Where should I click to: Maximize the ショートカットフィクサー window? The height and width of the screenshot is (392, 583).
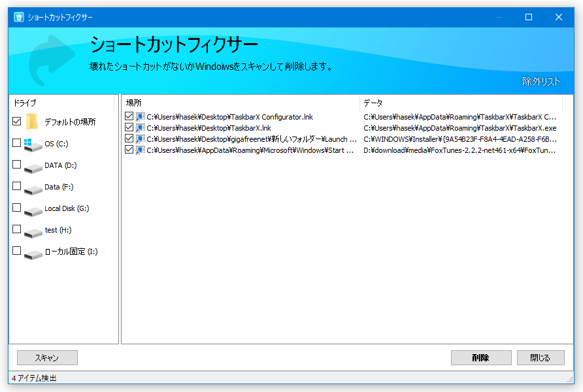[x=529, y=17]
